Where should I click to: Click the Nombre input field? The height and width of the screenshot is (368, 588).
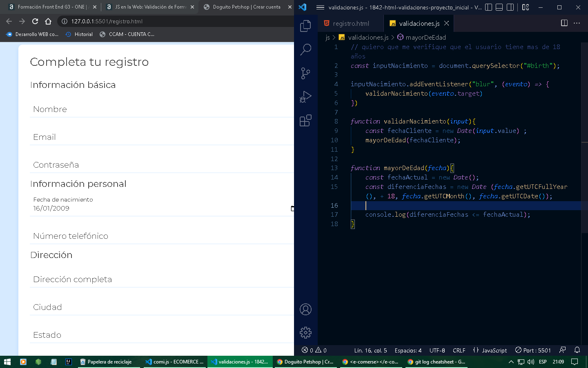pos(162,109)
